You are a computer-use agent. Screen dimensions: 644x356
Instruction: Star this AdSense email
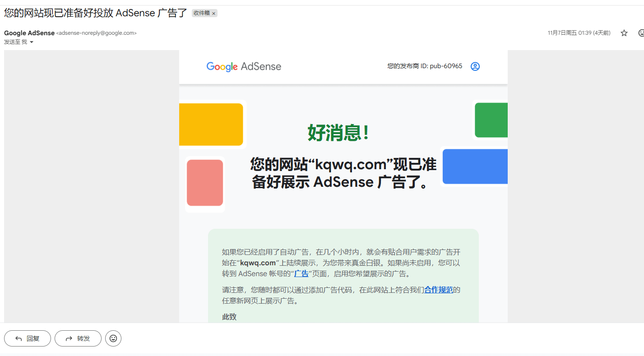(x=624, y=33)
